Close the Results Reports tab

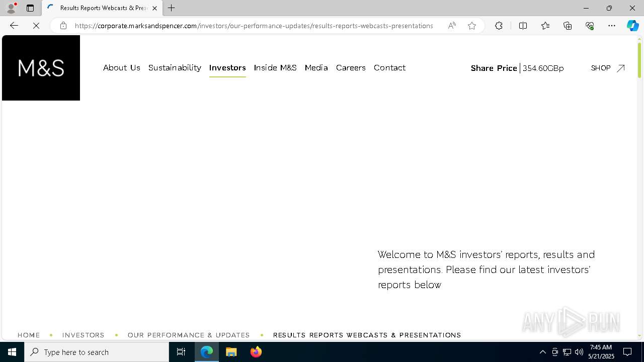154,8
